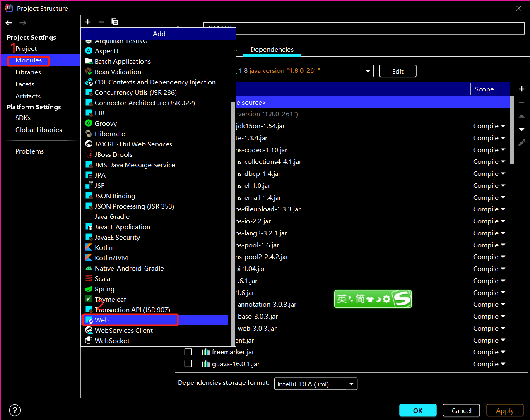Click the JAX RESTful Web Services icon

click(x=88, y=144)
